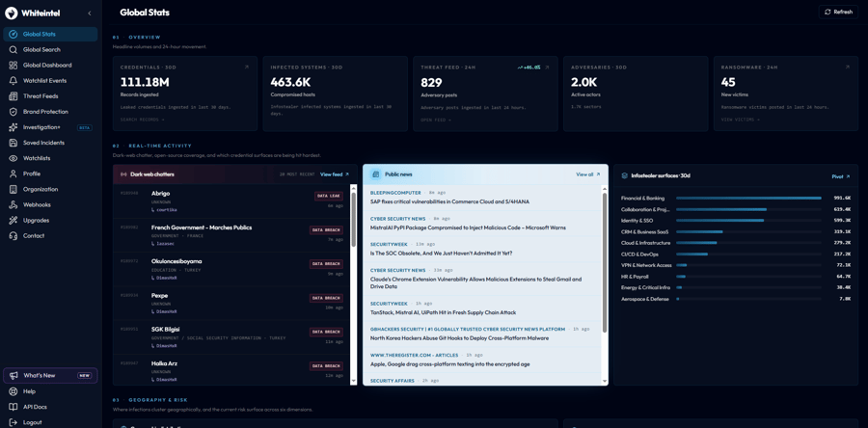Click the Refresh button
The height and width of the screenshot is (428, 868).
click(838, 12)
